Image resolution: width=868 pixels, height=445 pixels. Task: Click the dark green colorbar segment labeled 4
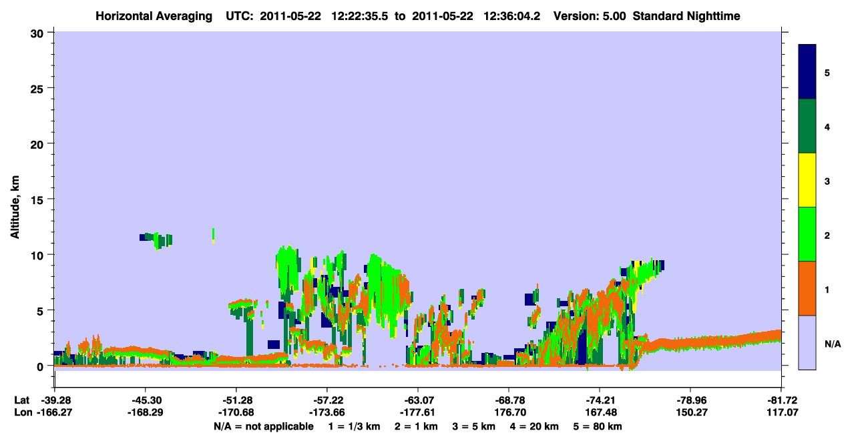pos(807,126)
